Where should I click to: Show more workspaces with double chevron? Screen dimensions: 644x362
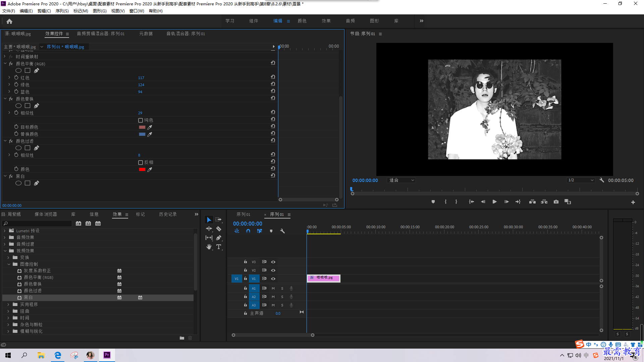pos(421,21)
